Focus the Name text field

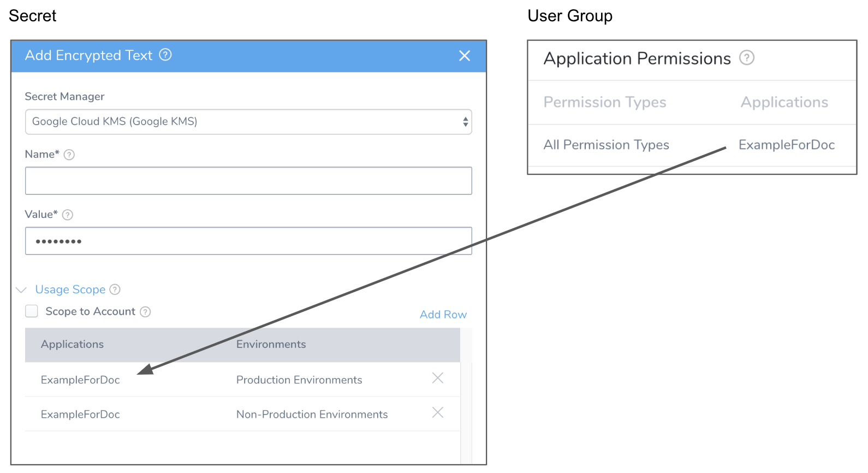(248, 181)
